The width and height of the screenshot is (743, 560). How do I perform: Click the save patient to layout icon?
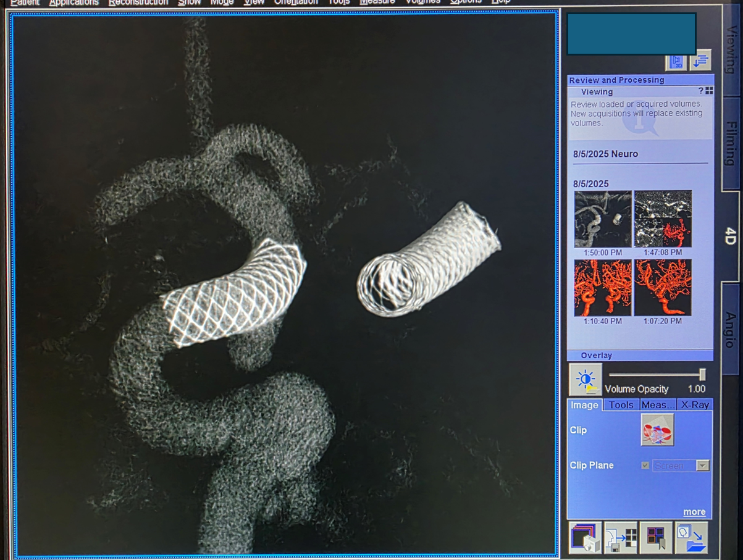[x=620, y=538]
